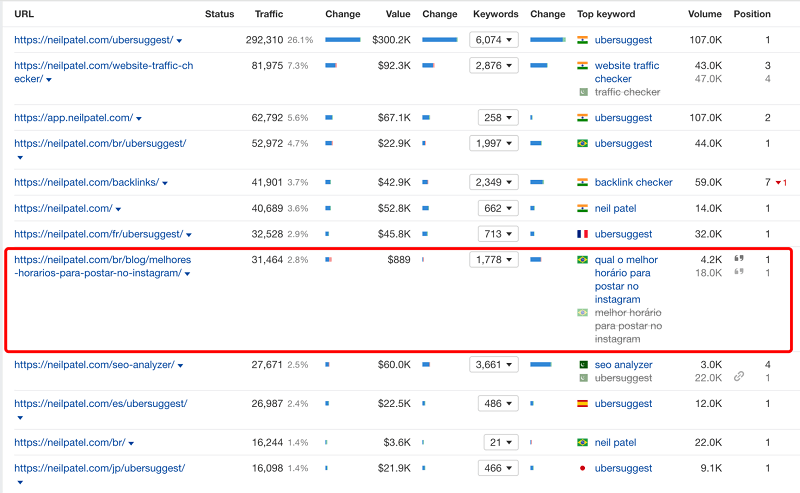Click featured snippet quote icon beside 18.0K volume
800x493 pixels.
coord(739,272)
